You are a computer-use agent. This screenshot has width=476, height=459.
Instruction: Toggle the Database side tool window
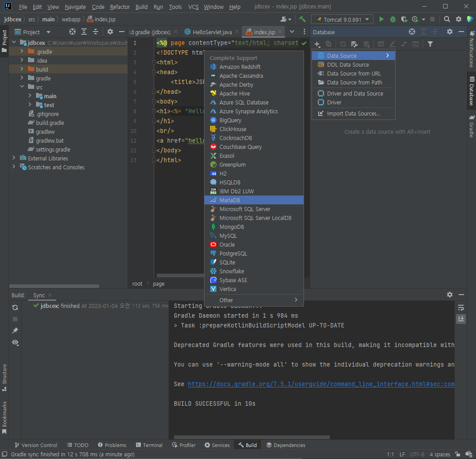click(472, 91)
